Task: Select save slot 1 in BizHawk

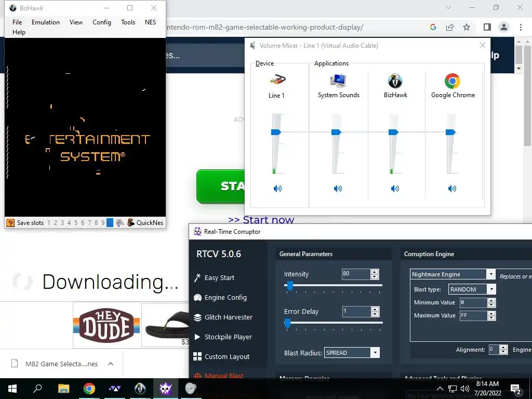Action: pos(49,222)
